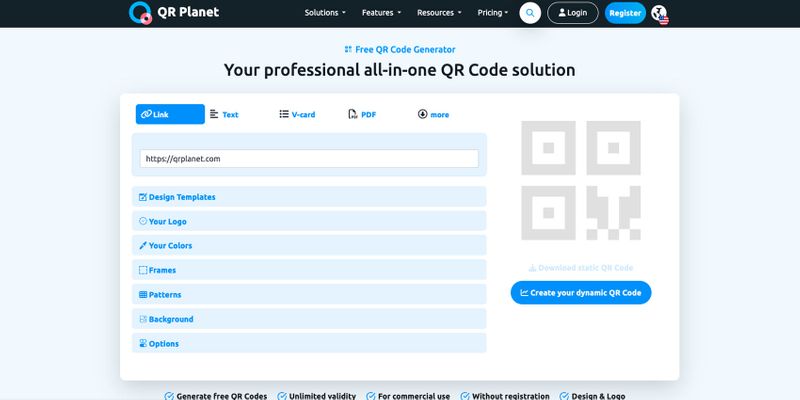800x400 pixels.
Task: Expand the Patterns section
Action: 309,294
